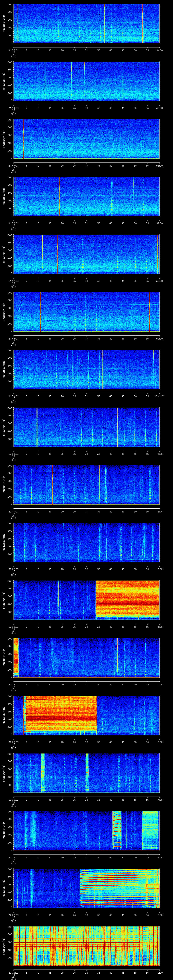Viewport: 173px width, 980px height.
Task: Pick the spectrogram panel starting at 21:58:00
Action: [x=87, y=312]
